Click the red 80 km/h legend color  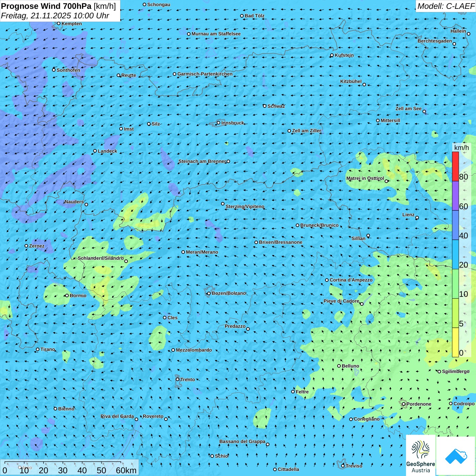[455, 166]
